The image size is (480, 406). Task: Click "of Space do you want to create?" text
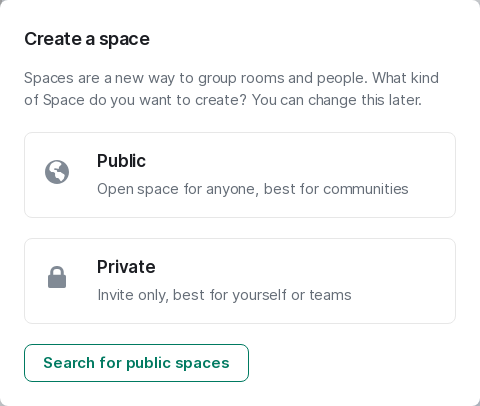[135, 100]
